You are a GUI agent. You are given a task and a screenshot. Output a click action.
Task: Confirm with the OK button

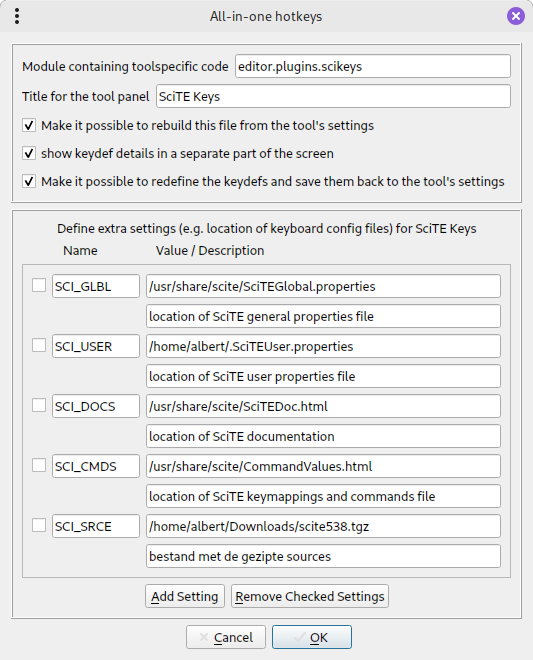pyautogui.click(x=312, y=637)
